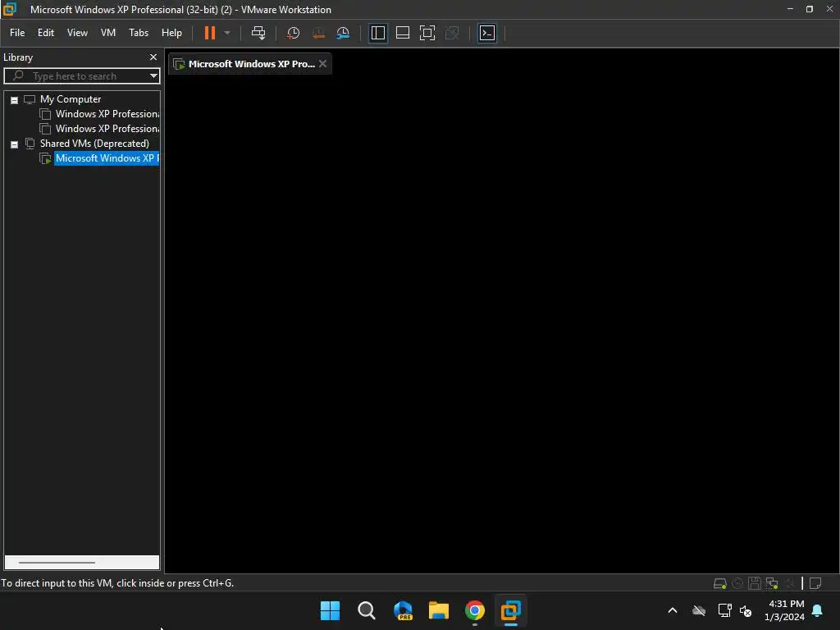The width and height of the screenshot is (840, 630).
Task: Collapse the My Computer tree node
Action: (x=15, y=100)
